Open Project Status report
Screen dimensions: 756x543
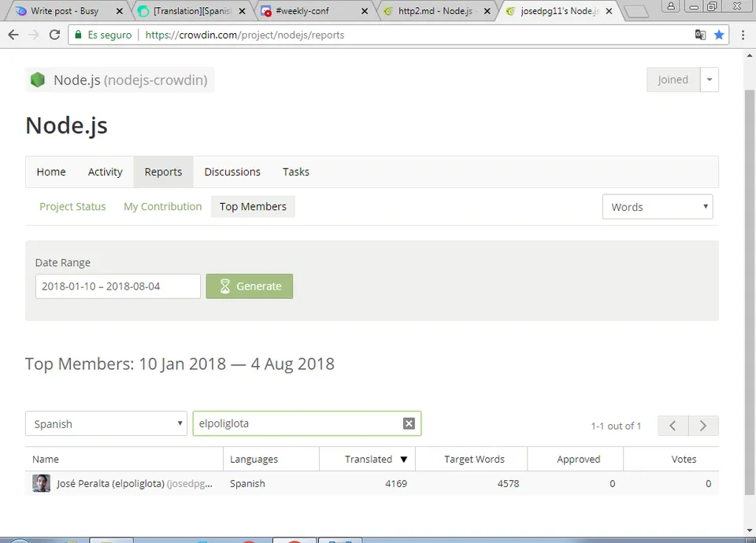(72, 207)
